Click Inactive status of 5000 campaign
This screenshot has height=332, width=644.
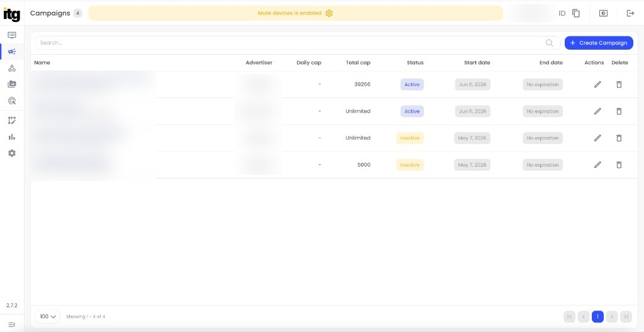(410, 165)
